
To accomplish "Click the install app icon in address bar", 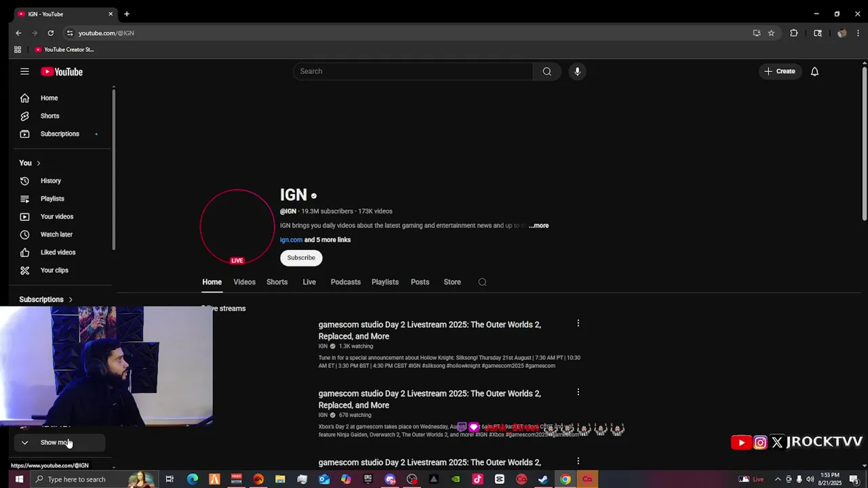I will pos(757,33).
